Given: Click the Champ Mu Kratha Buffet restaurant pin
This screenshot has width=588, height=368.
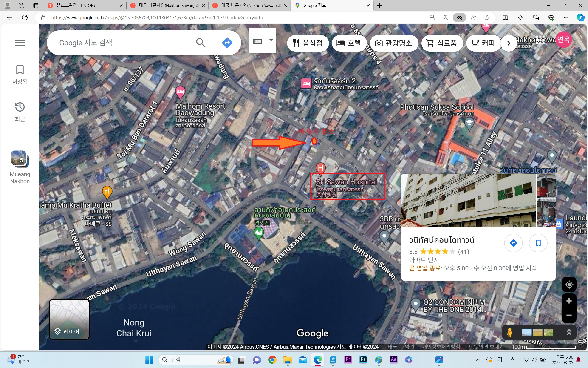Looking at the screenshot, I should pyautogui.click(x=107, y=192).
